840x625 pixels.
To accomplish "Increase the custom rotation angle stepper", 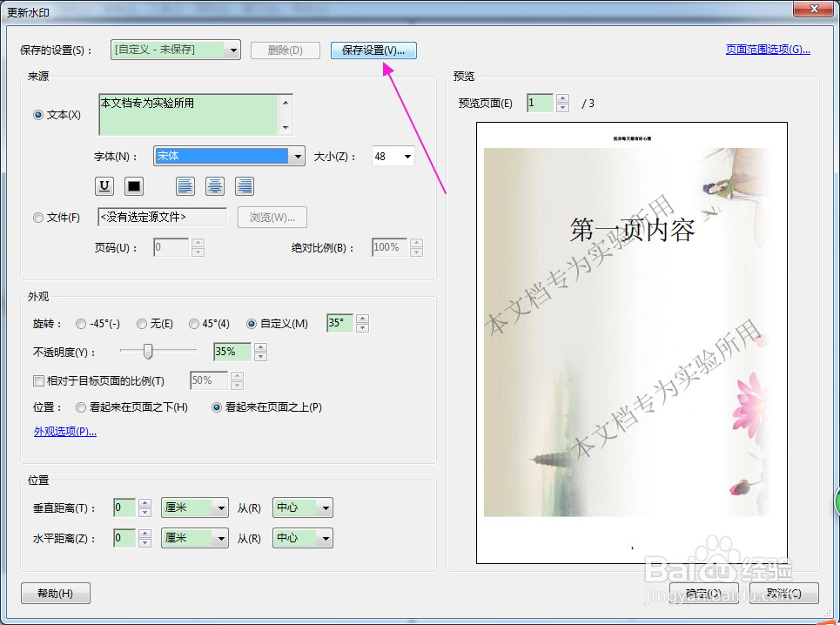I will tap(362, 319).
